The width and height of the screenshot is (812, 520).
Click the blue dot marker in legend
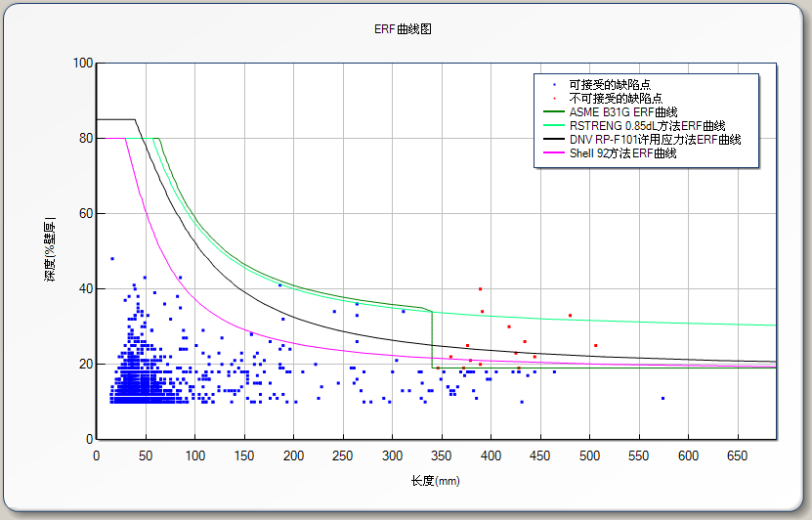pos(554,85)
